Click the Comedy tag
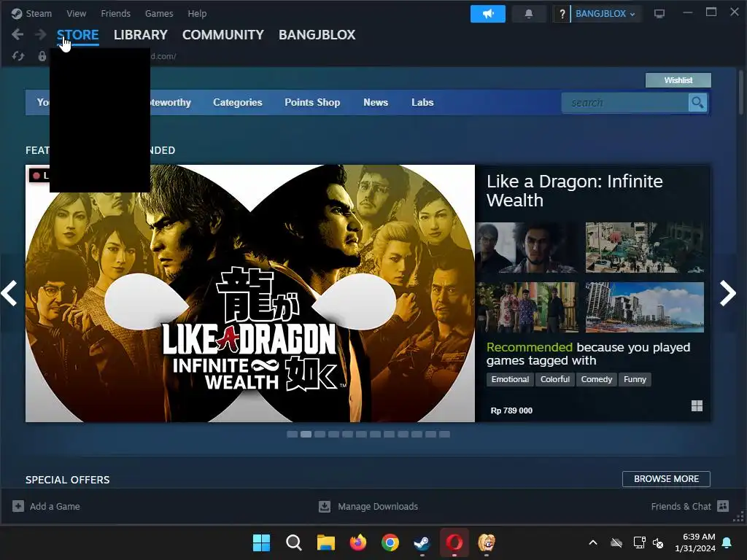Screen dimensions: 747x560 [597, 379]
